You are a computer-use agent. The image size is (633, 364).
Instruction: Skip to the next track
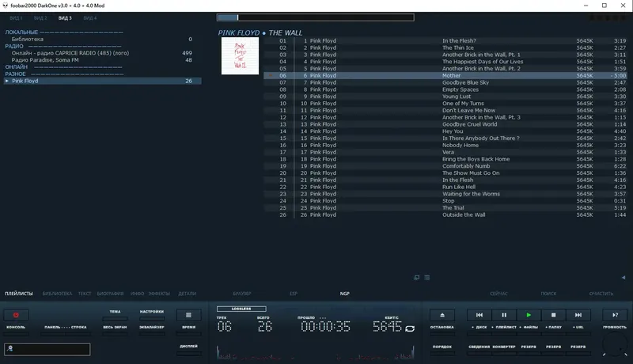[578, 315]
